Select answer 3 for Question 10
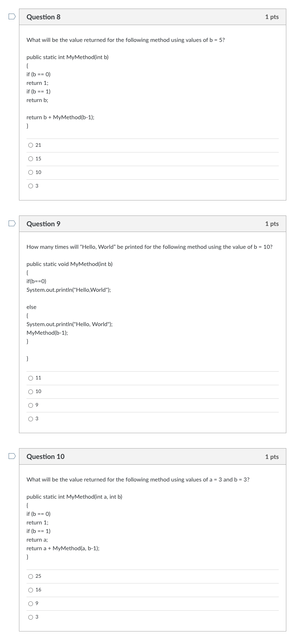Image resolution: width=306 pixels, height=644 pixels. click(30, 617)
